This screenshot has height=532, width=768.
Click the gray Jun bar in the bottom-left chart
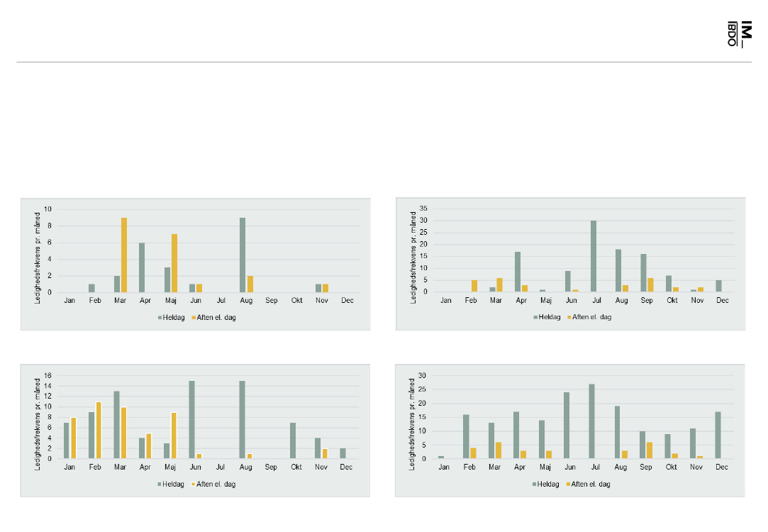point(192,420)
